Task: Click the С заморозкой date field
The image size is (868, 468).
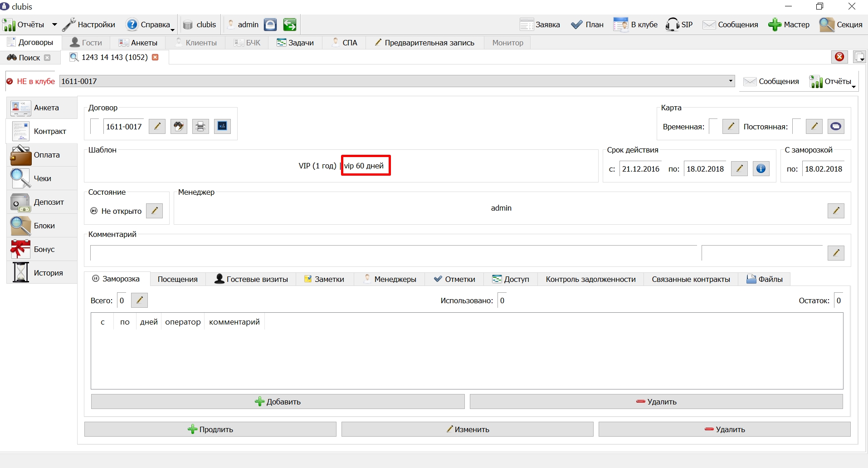Action: [823, 169]
